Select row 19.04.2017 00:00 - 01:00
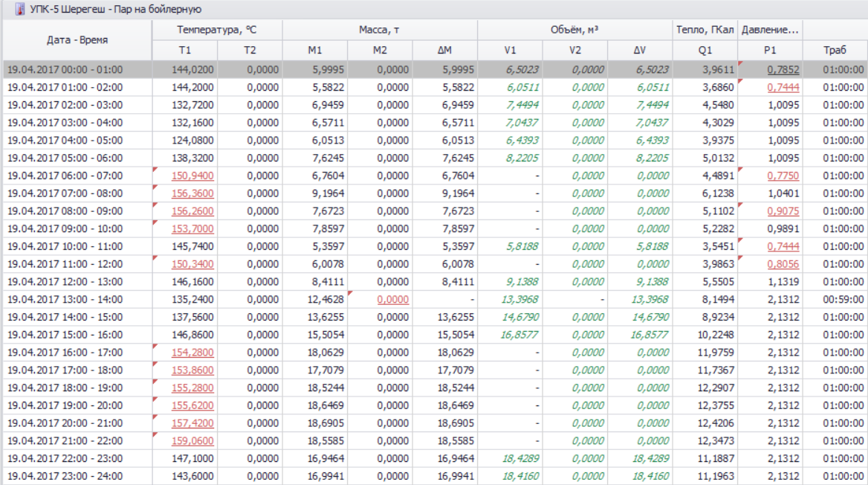Viewport: 868px width, 485px height. click(x=435, y=70)
